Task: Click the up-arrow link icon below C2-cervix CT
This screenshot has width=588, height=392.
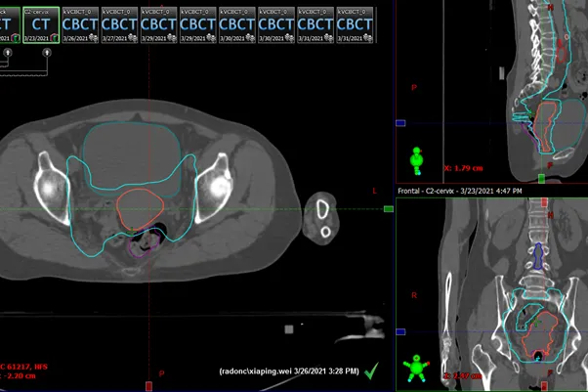Action: coord(47,53)
